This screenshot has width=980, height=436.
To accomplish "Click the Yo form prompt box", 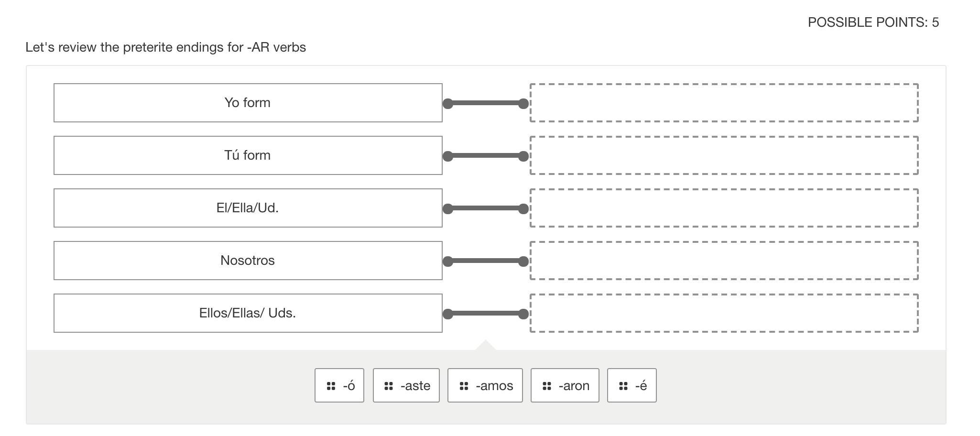I will coord(248,103).
